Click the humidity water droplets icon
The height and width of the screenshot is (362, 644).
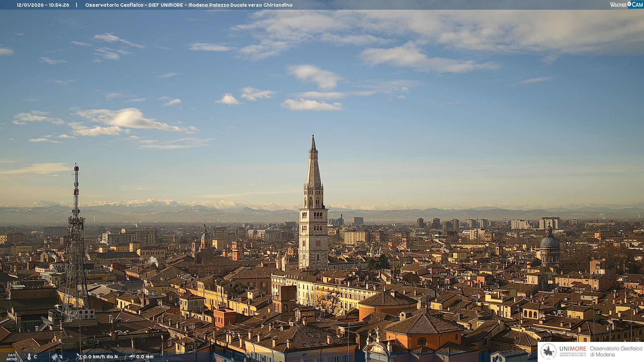point(55,357)
